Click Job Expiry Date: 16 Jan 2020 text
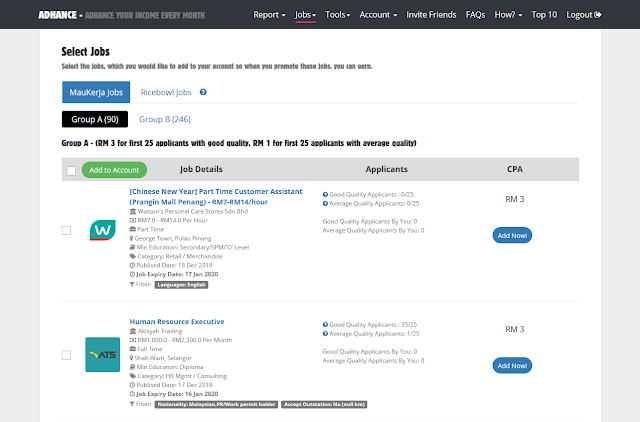The height and width of the screenshot is (422, 640). [x=177, y=394]
